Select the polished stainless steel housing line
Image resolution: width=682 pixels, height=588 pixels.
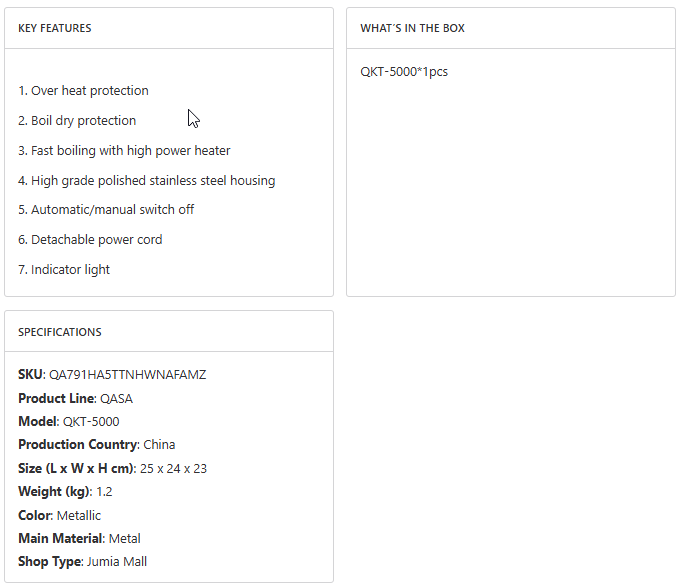click(x=146, y=181)
